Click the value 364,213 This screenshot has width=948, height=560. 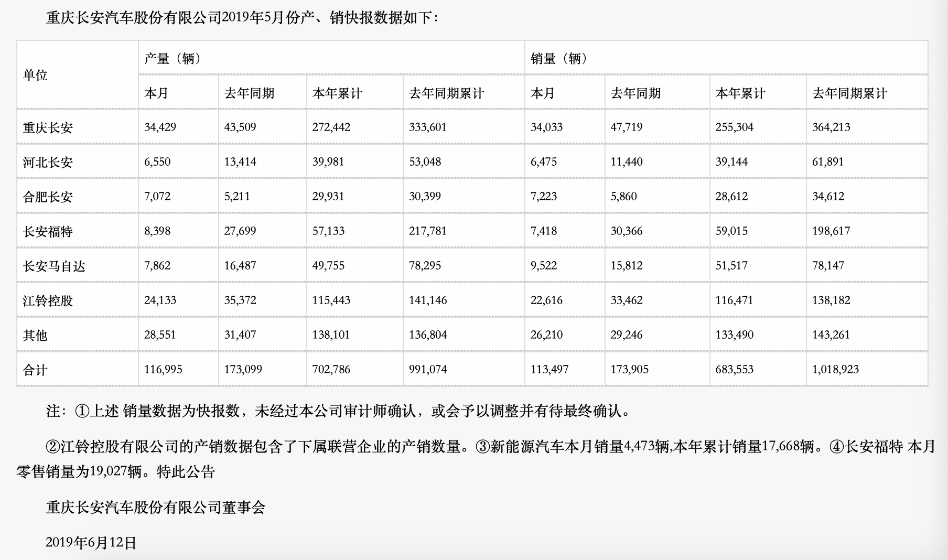click(x=831, y=127)
